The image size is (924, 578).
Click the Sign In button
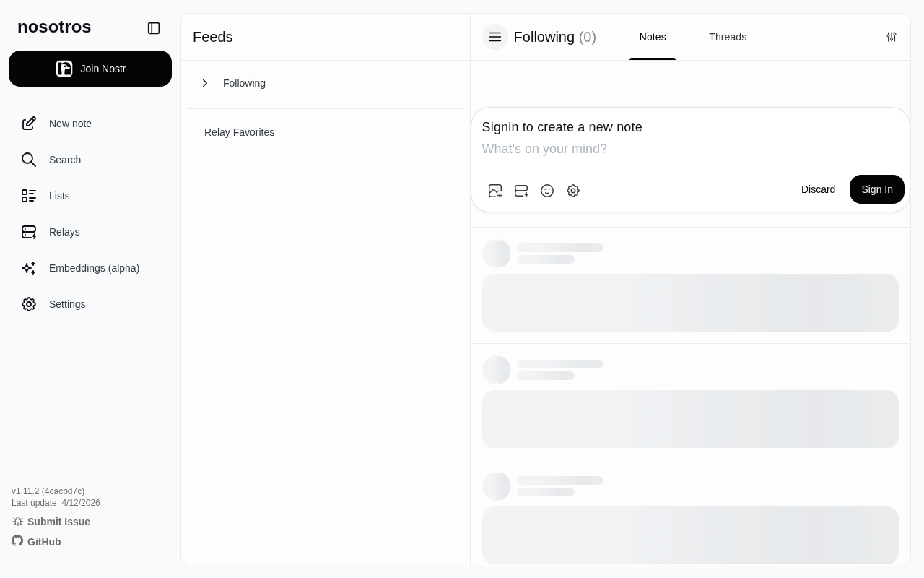click(x=876, y=189)
